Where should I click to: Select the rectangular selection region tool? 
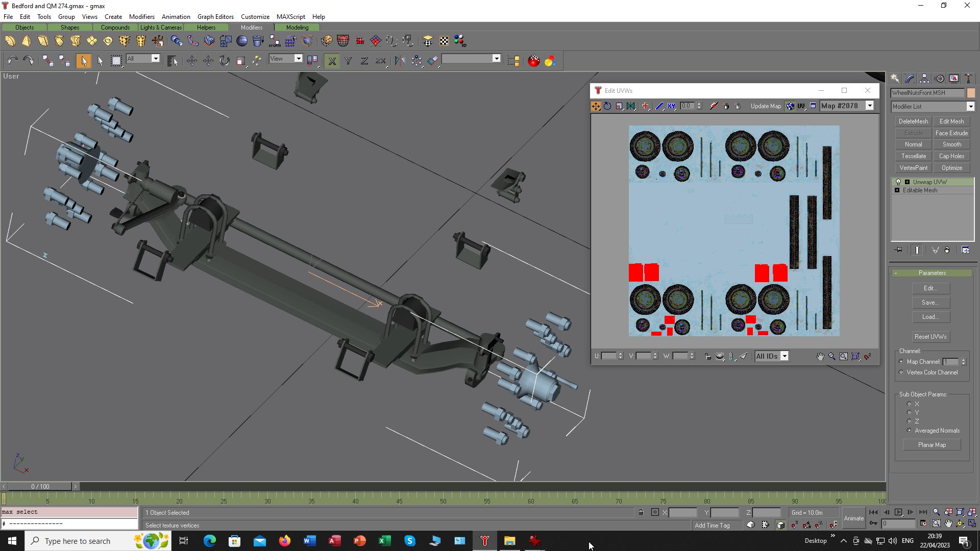[116, 61]
